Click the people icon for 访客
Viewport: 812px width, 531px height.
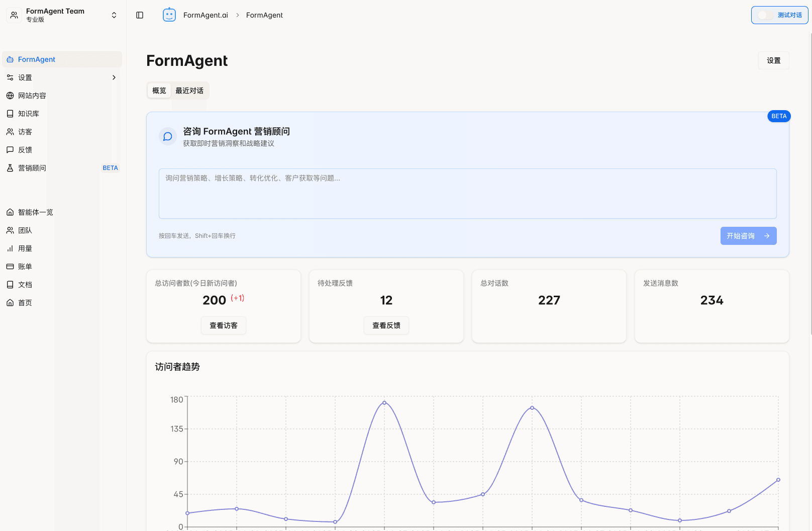10,132
